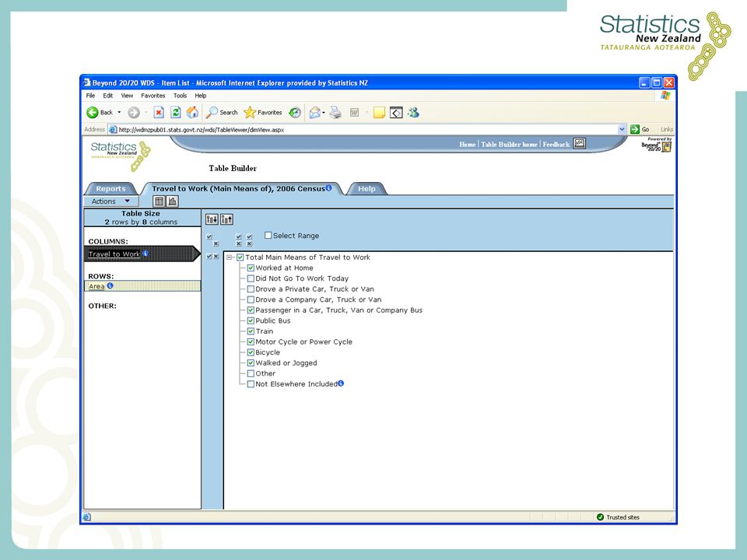Switch to the Help tab beside Census tab

366,188
